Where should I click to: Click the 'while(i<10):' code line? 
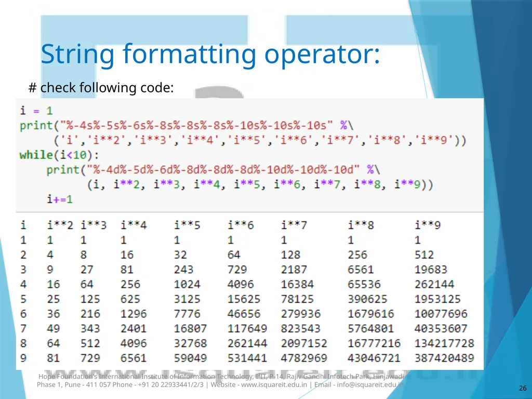[x=59, y=155]
